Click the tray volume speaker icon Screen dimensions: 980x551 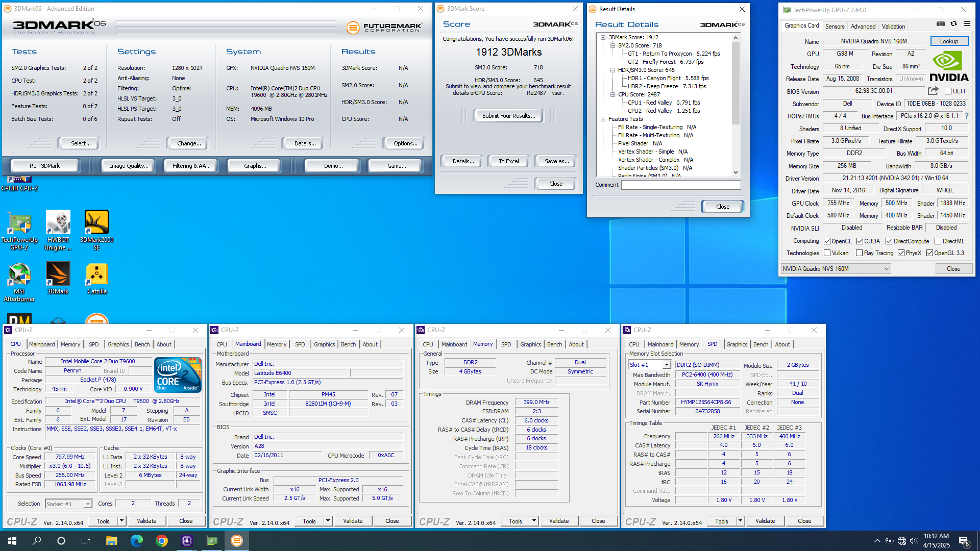[914, 541]
